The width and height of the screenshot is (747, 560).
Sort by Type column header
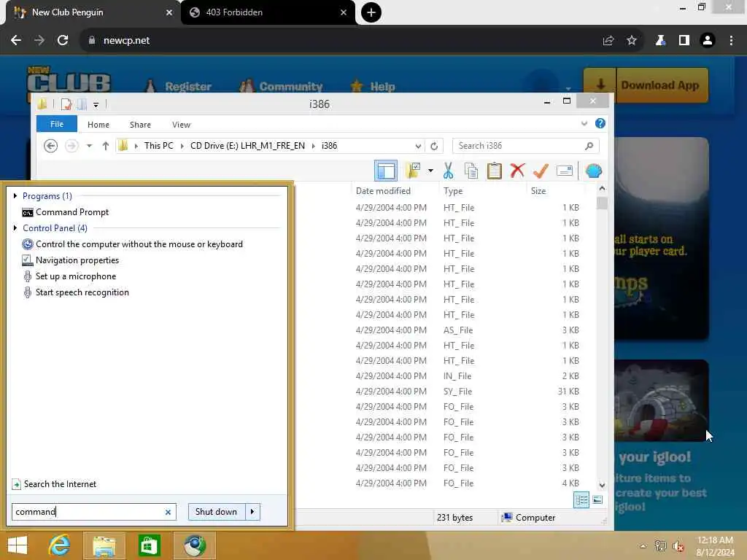click(452, 191)
